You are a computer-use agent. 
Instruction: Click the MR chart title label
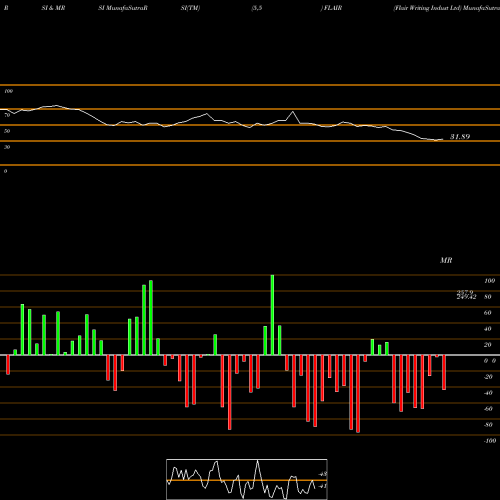pyautogui.click(x=446, y=260)
